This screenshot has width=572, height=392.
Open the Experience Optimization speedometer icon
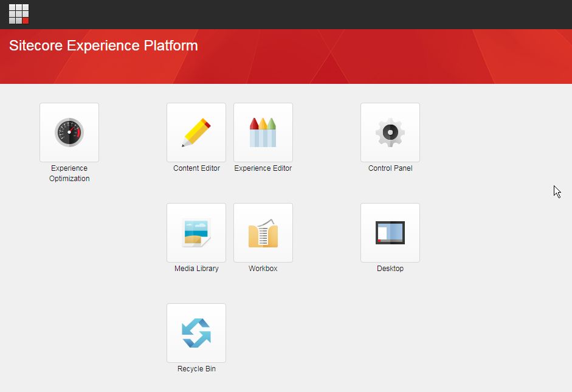pyautogui.click(x=69, y=132)
